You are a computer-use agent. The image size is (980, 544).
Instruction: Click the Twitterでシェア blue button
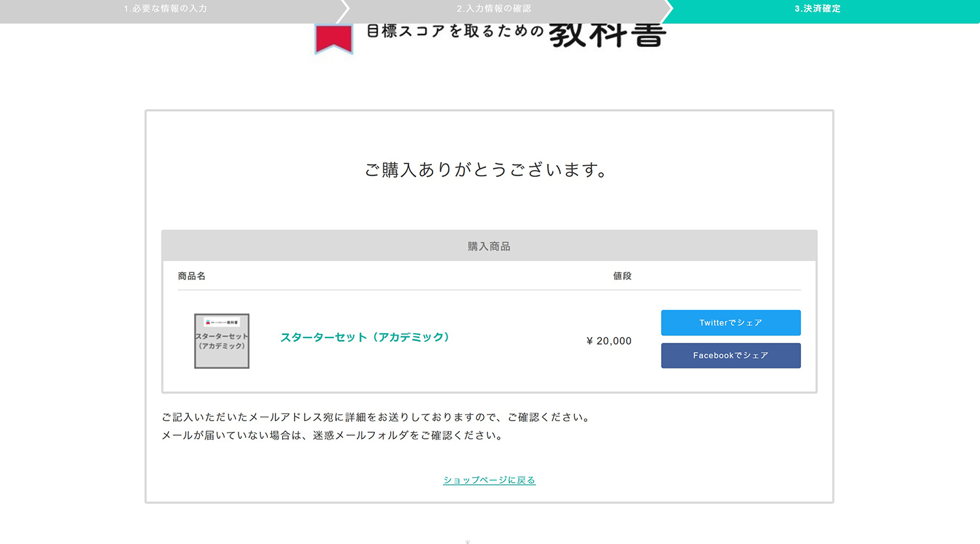730,322
